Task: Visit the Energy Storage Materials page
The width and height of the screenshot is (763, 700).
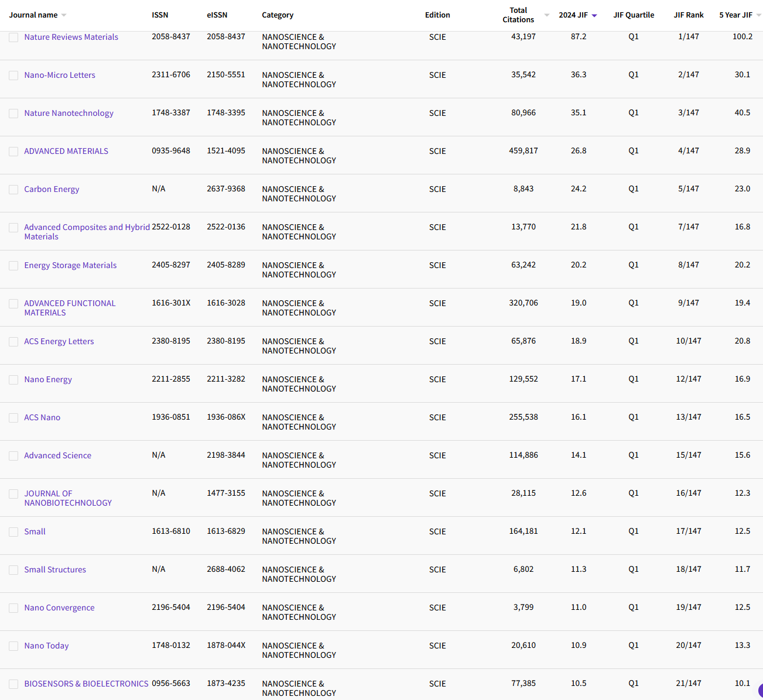Action: point(70,265)
